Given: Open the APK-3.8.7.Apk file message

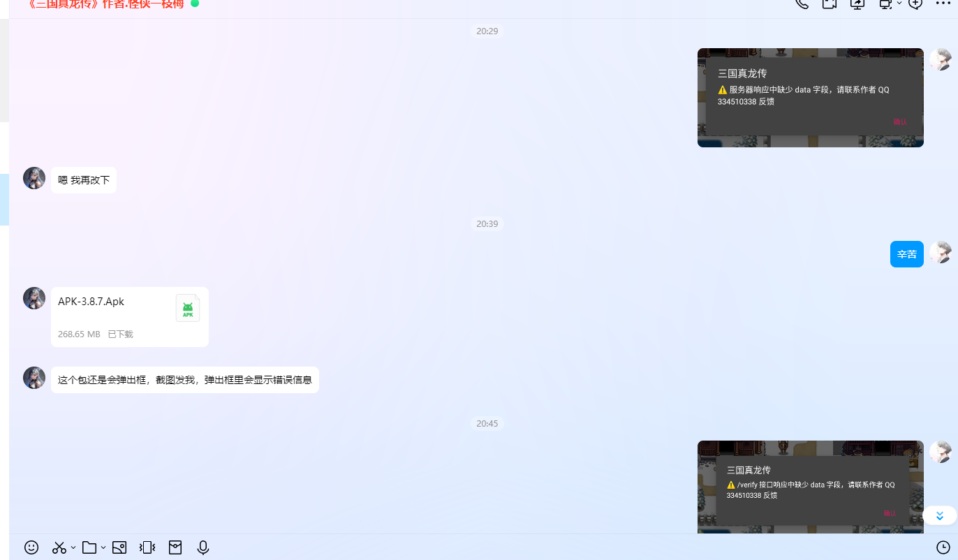Looking at the screenshot, I should coord(130,317).
